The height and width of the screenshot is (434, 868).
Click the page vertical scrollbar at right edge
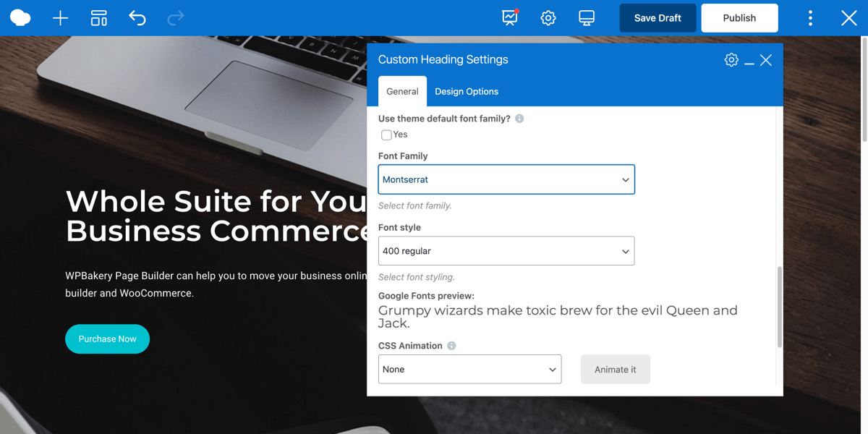point(864,90)
